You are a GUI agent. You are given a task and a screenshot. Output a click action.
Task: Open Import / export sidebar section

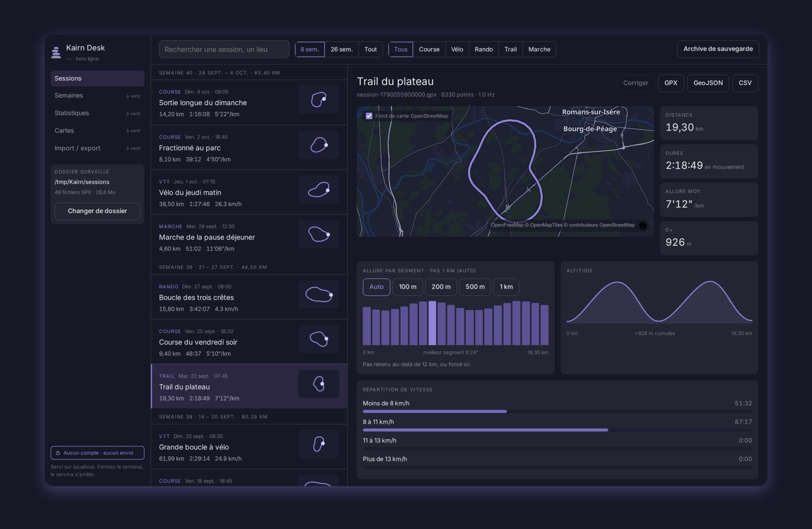tap(97, 148)
